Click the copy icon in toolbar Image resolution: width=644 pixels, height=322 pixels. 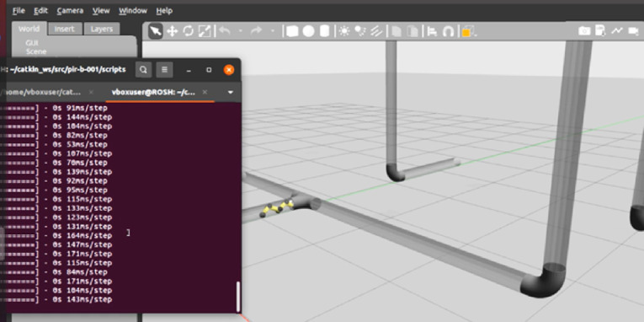[396, 31]
